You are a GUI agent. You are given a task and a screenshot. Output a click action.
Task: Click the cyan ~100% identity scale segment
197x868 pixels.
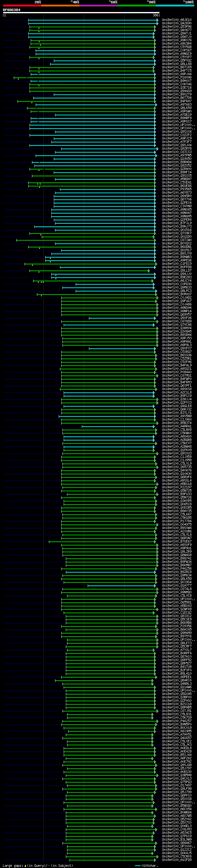click(175, 6)
